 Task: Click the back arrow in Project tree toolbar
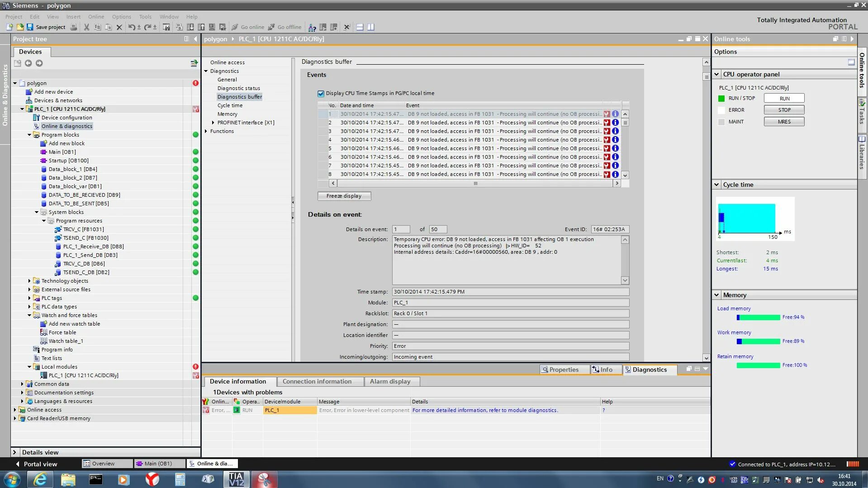(28, 63)
